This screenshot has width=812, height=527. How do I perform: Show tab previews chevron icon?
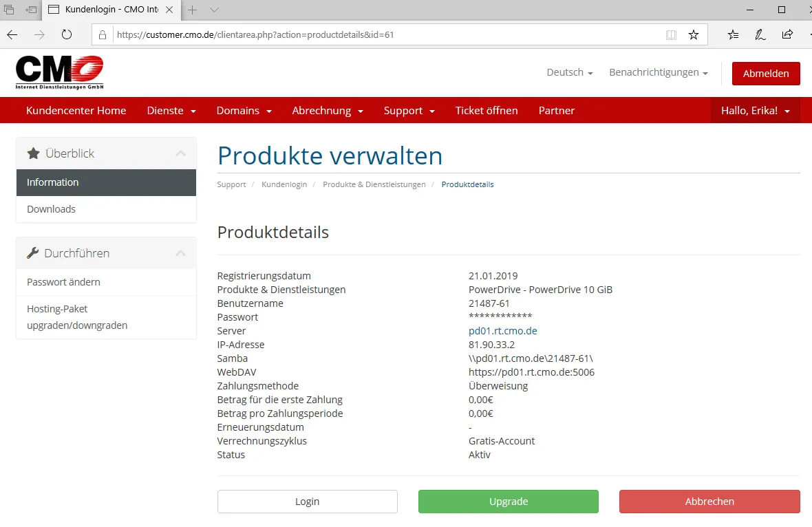[215, 10]
